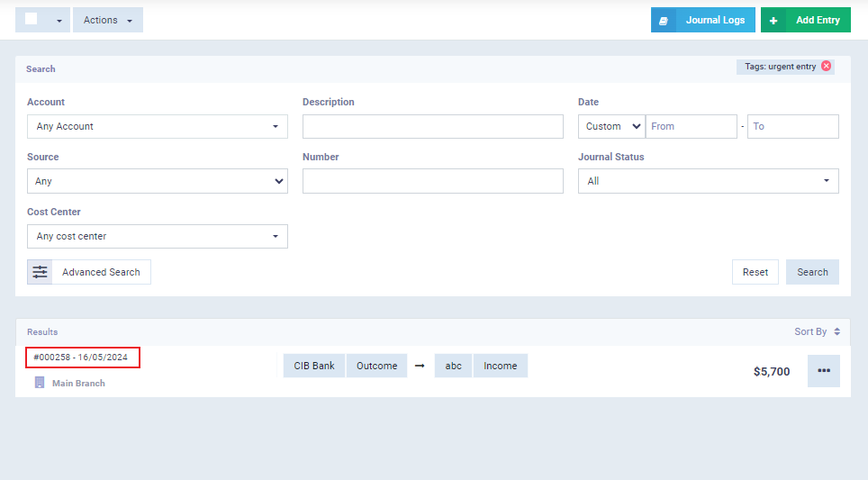Click the To date field
Viewport: 868px width, 480px height.
pos(792,126)
